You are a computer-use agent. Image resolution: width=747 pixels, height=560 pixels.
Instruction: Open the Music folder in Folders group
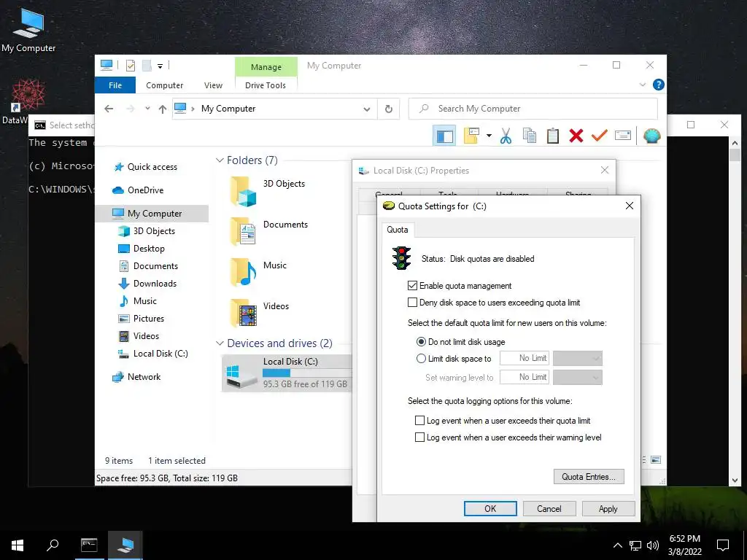click(x=244, y=272)
